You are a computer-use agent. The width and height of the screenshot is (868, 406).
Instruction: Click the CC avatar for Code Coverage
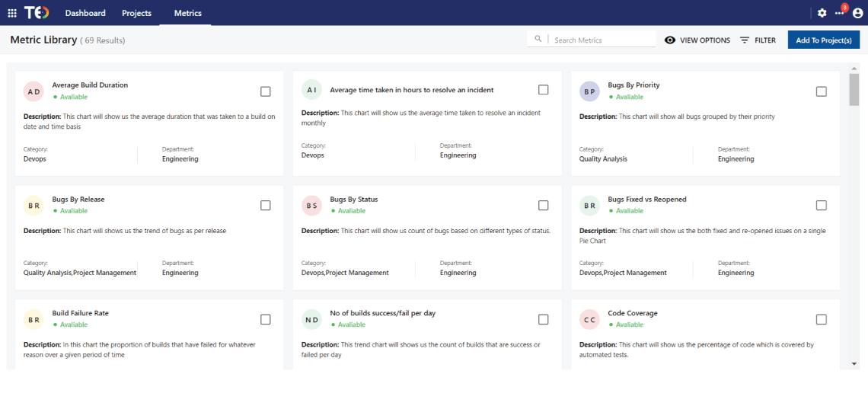coord(590,320)
